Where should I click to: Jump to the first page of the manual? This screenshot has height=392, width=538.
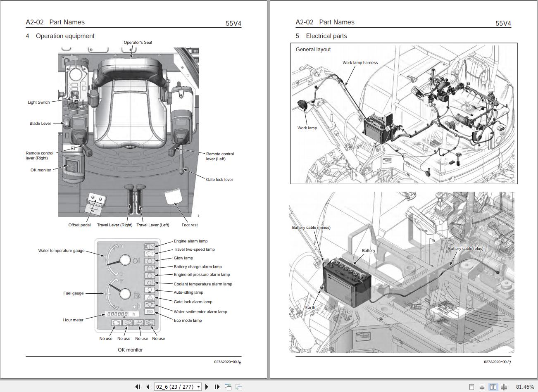pyautogui.click(x=138, y=387)
